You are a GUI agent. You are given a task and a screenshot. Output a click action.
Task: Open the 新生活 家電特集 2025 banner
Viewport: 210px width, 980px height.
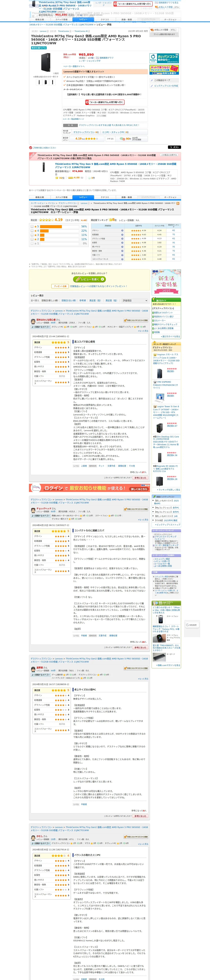166,282
